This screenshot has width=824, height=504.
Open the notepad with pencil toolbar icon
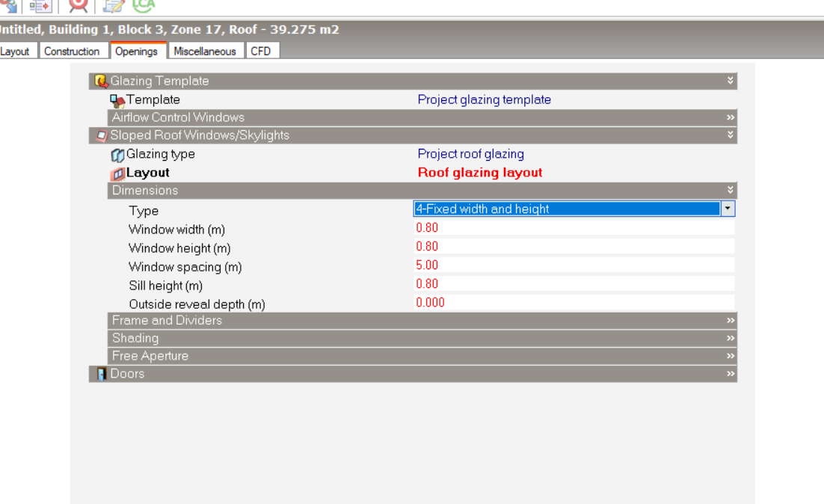[113, 5]
